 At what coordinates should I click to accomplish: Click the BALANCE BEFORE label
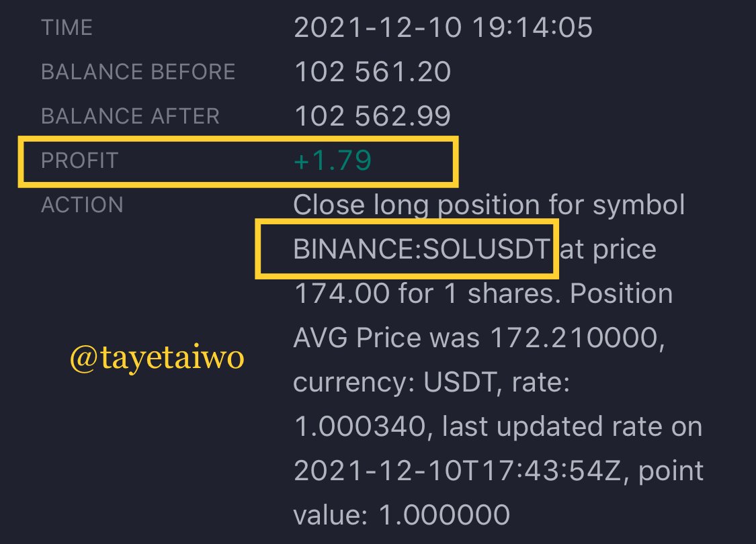tap(138, 72)
